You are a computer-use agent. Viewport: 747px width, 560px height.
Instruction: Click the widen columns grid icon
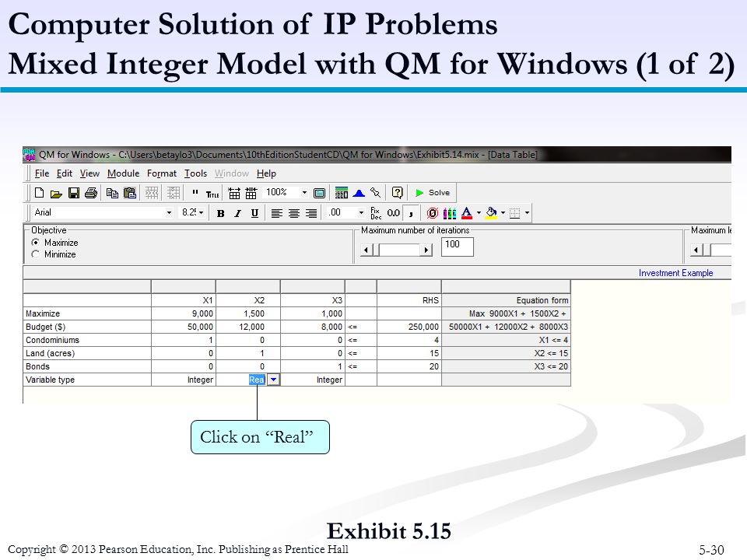click(234, 193)
